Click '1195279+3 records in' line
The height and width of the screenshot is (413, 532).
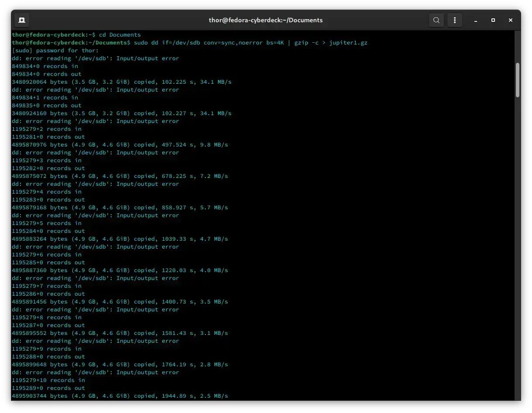[x=47, y=160]
